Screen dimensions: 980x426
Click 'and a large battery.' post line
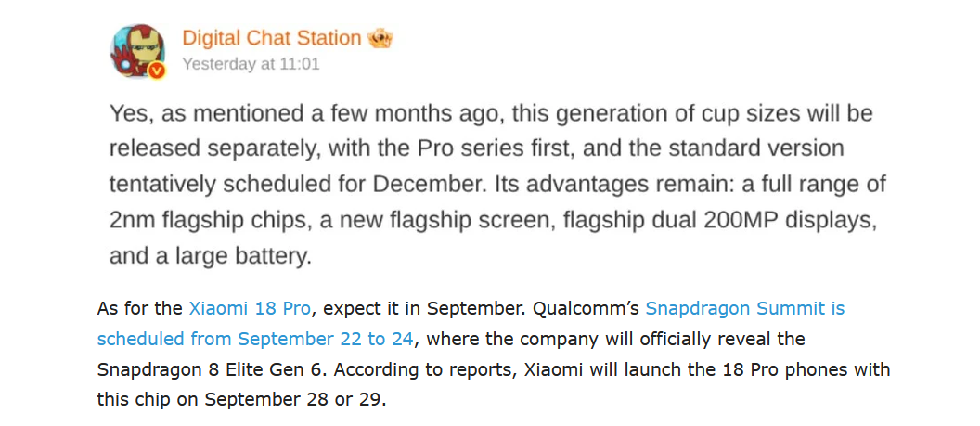211,257
